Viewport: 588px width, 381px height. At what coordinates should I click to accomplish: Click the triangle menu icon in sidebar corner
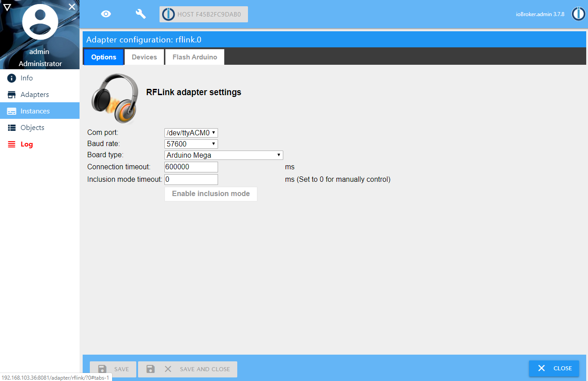(x=7, y=7)
